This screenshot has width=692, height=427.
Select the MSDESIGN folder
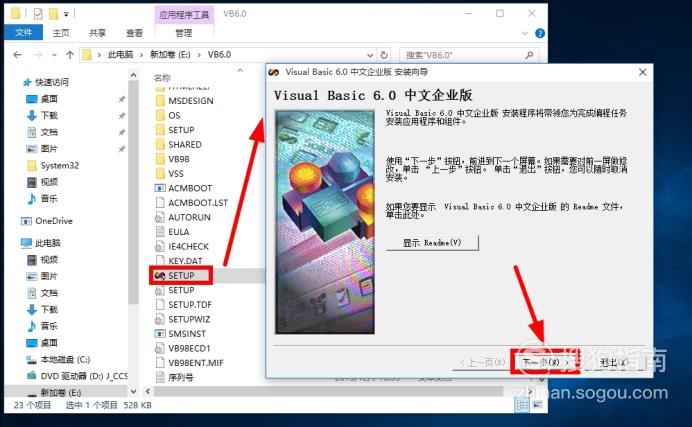click(191, 101)
